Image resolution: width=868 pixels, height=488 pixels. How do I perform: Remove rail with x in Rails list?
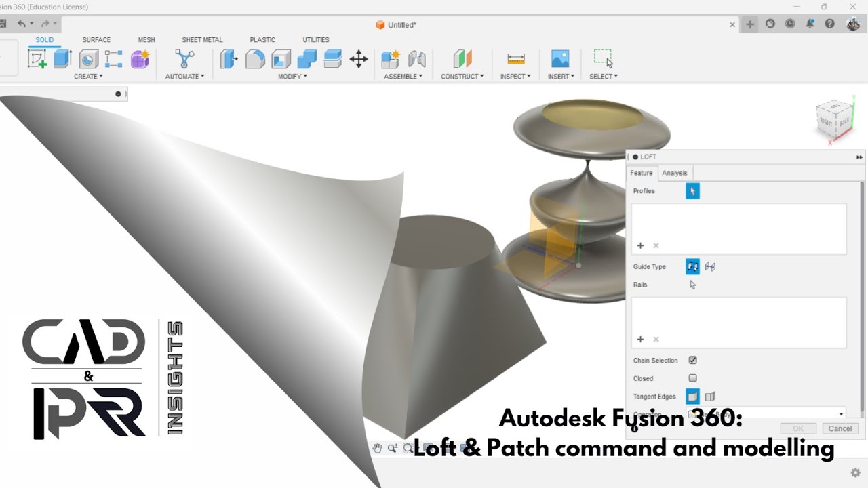(656, 339)
